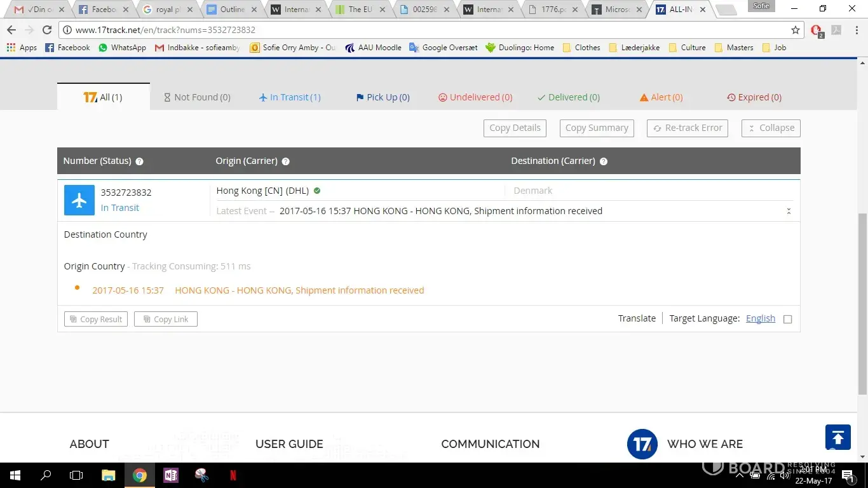Click the help icon beside Destination (Carrier)

604,161
